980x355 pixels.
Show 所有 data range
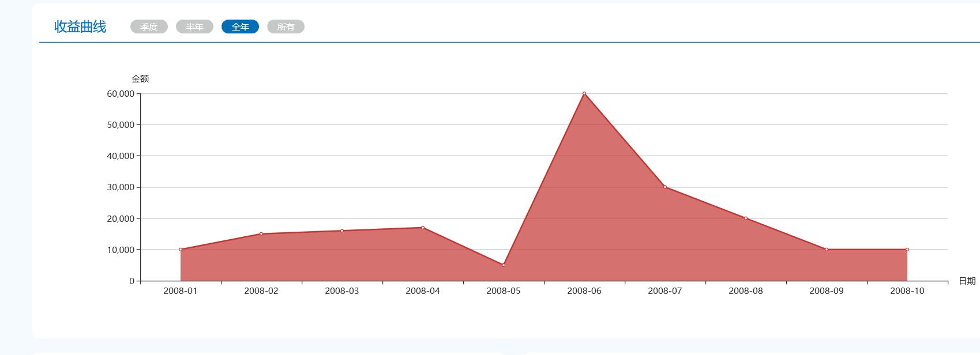tap(286, 27)
